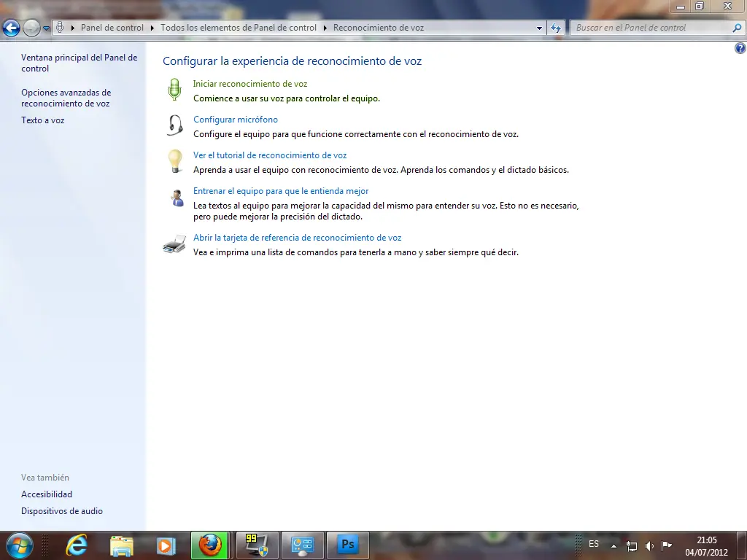Click Iniciar reconocimiento de voz

pos(250,84)
